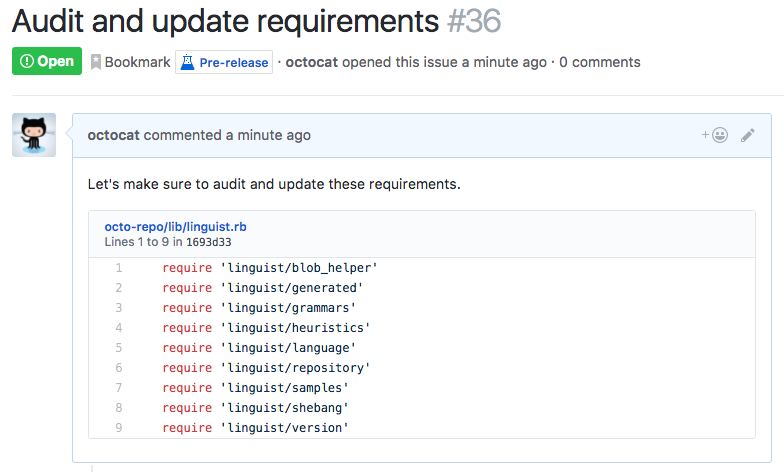Click line number 9 in the snippet
Viewport: 784px width, 472px height.
point(118,428)
